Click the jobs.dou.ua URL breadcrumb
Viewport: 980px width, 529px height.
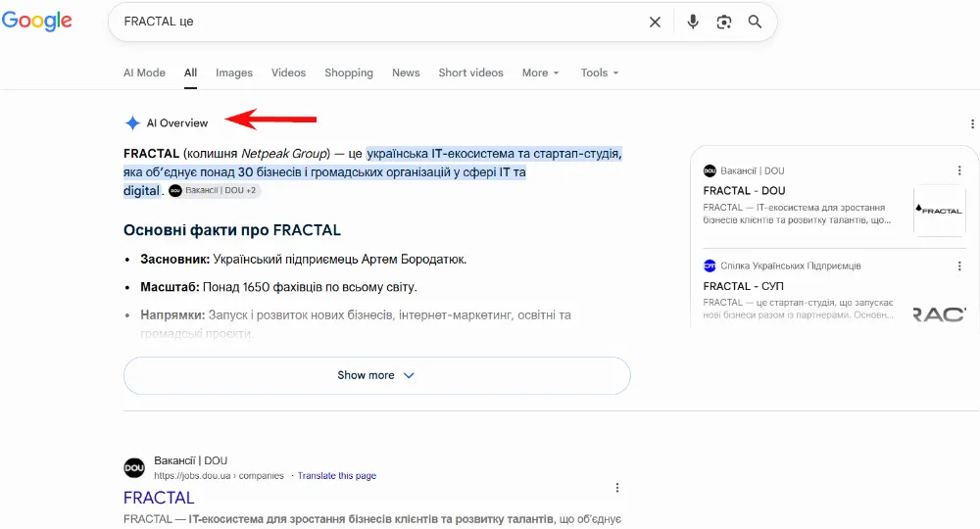coord(219,476)
